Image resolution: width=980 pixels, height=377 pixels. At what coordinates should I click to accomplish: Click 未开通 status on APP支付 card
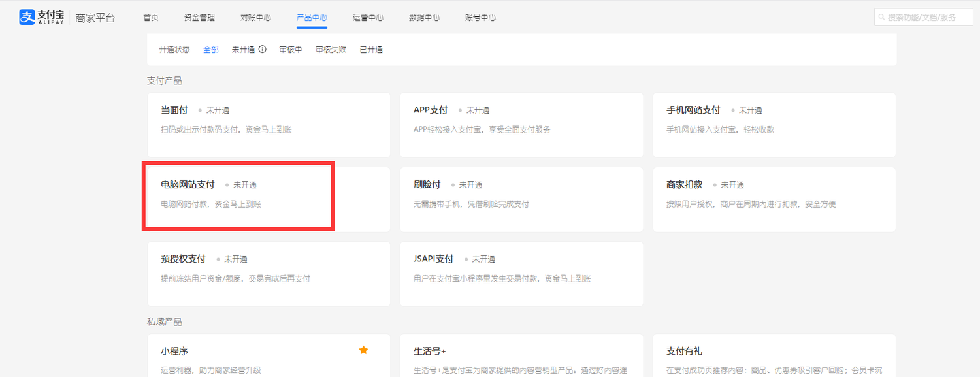tap(478, 110)
